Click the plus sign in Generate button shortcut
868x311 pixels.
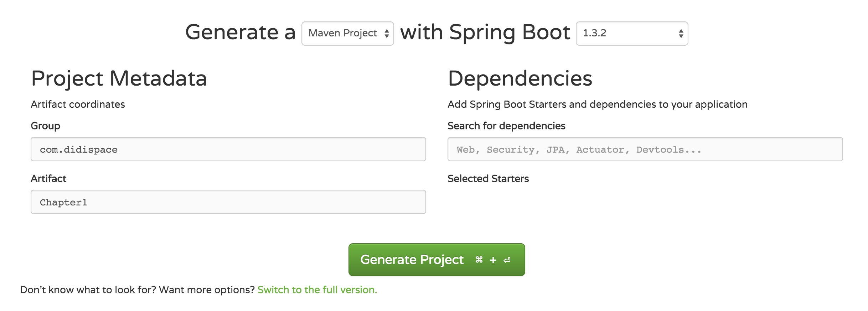click(x=493, y=260)
